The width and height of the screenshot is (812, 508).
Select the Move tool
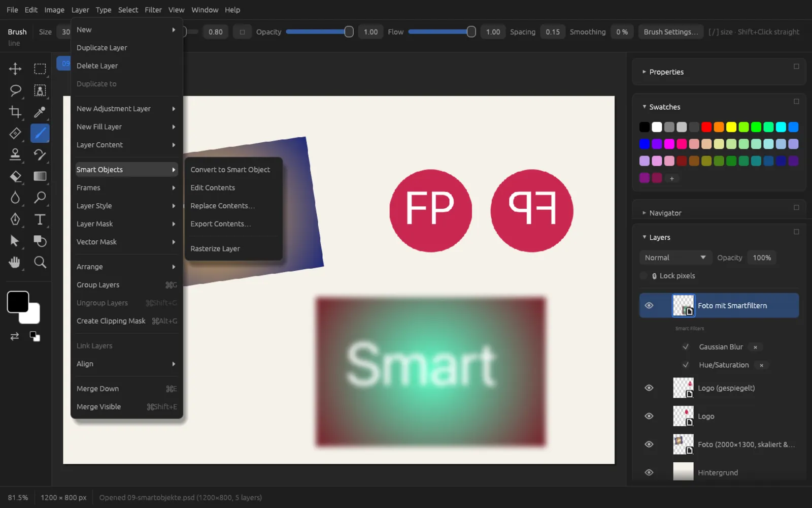click(x=15, y=69)
